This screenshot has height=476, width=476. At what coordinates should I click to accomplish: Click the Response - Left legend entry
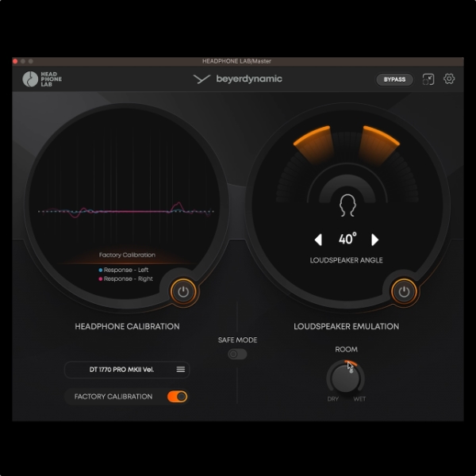(x=124, y=270)
